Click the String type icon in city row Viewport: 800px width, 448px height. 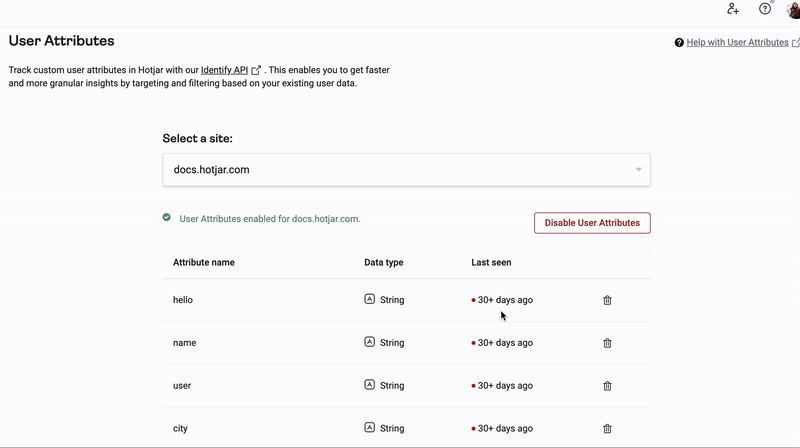pyautogui.click(x=369, y=428)
